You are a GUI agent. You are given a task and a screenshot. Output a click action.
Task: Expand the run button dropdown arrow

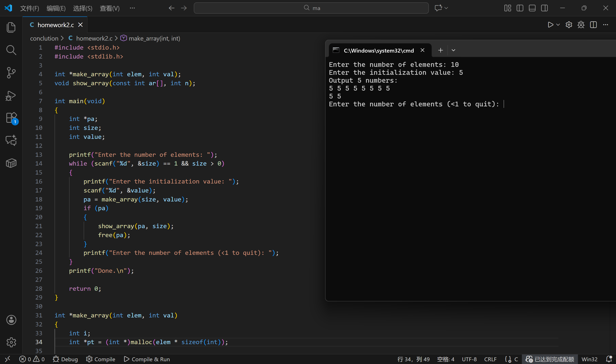pos(558,25)
